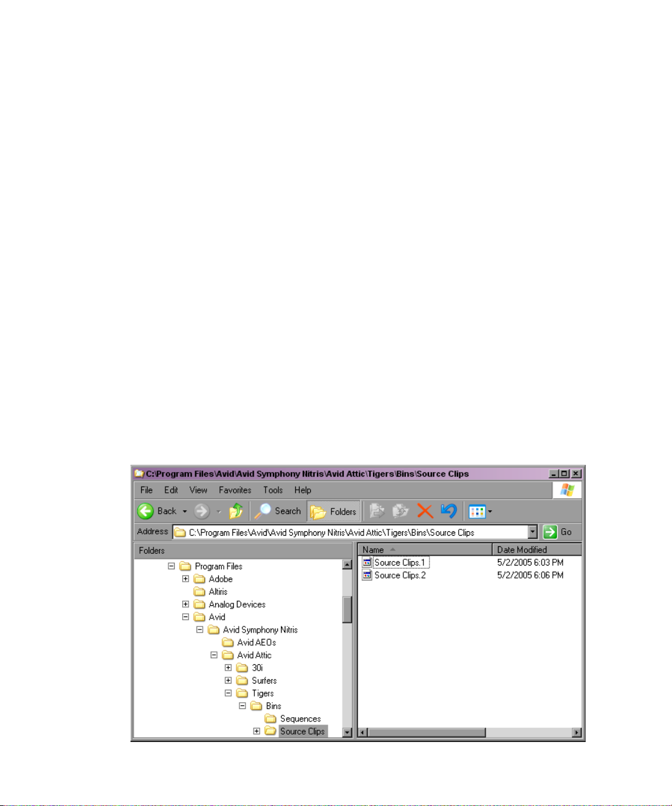672x806 pixels.
Task: Open the Tools menu
Action: pos(273,490)
